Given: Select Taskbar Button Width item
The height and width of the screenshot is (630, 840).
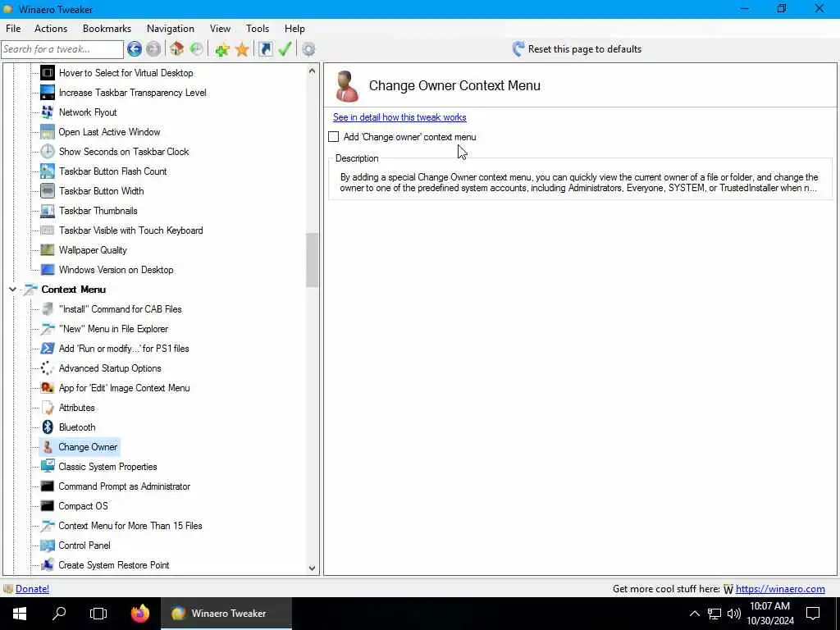Looking at the screenshot, I should 101,191.
